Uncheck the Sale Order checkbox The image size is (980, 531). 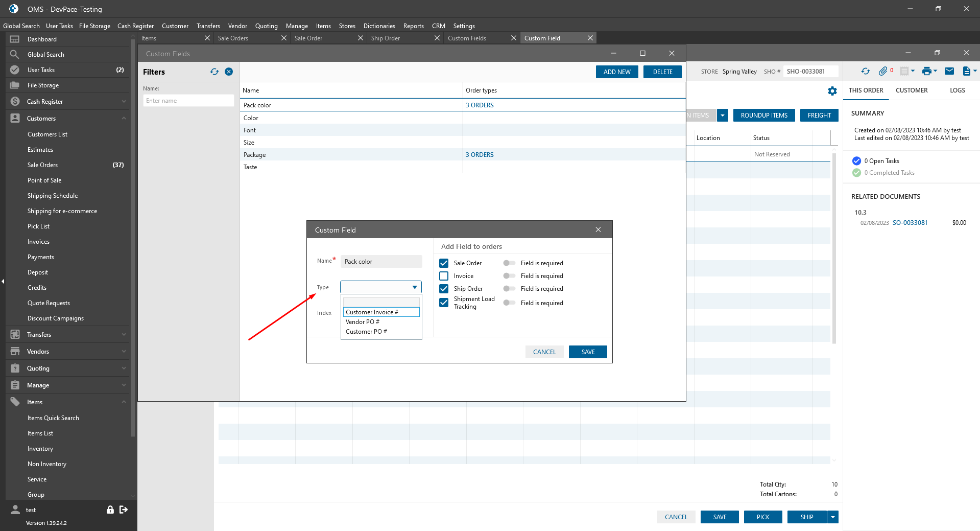pos(444,263)
